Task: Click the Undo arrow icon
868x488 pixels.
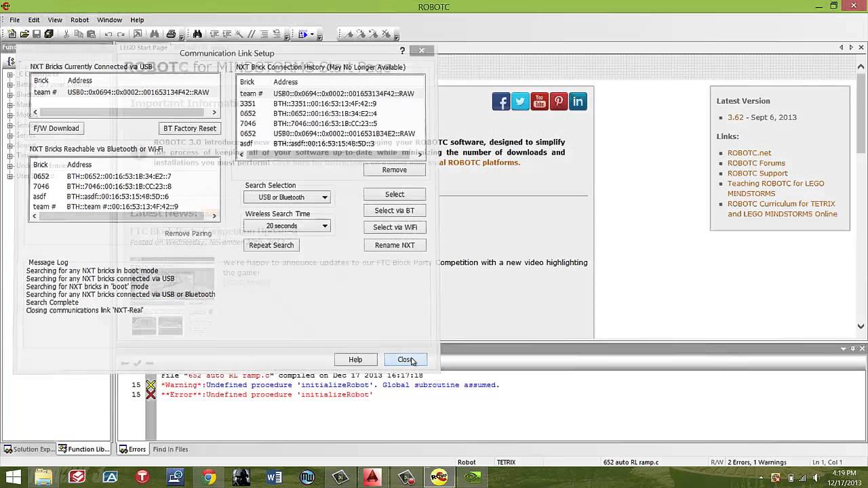Action: tap(108, 34)
